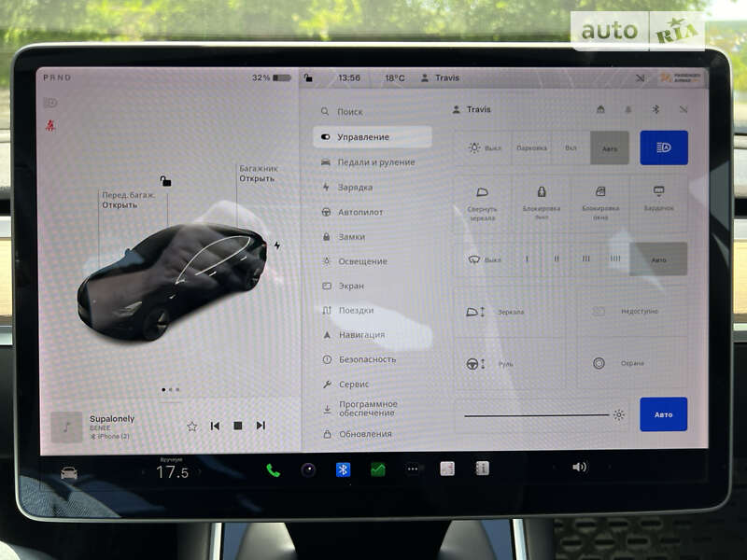
Task: Click on the display brightness slider
Action: pyautogui.click(x=537, y=414)
